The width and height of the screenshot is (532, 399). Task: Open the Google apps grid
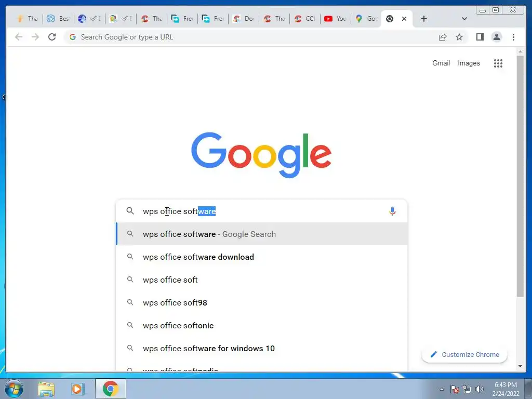point(498,63)
